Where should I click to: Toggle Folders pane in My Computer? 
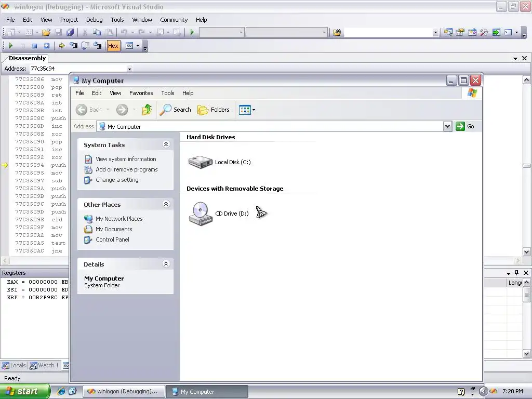tap(214, 110)
